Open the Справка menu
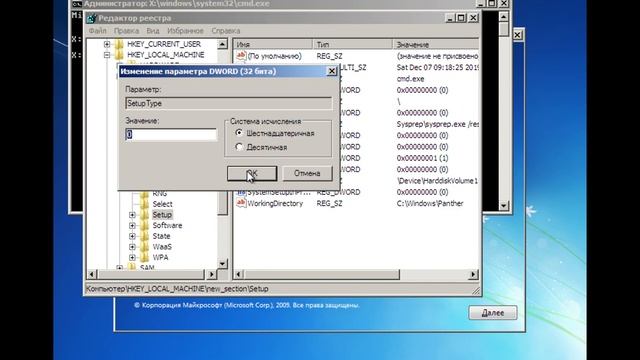The width and height of the screenshot is (640, 360). (225, 31)
